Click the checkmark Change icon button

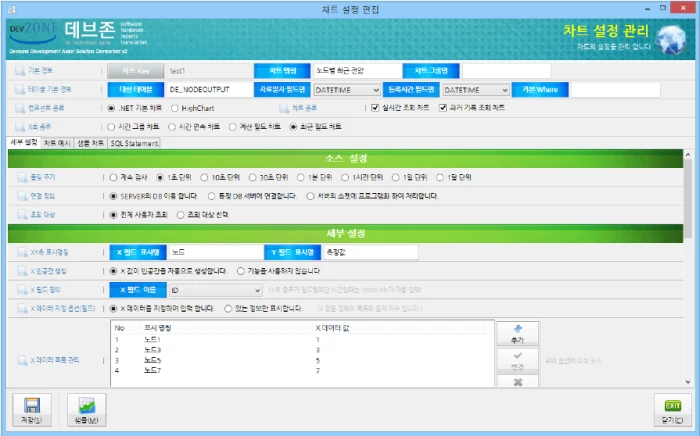tap(517, 360)
